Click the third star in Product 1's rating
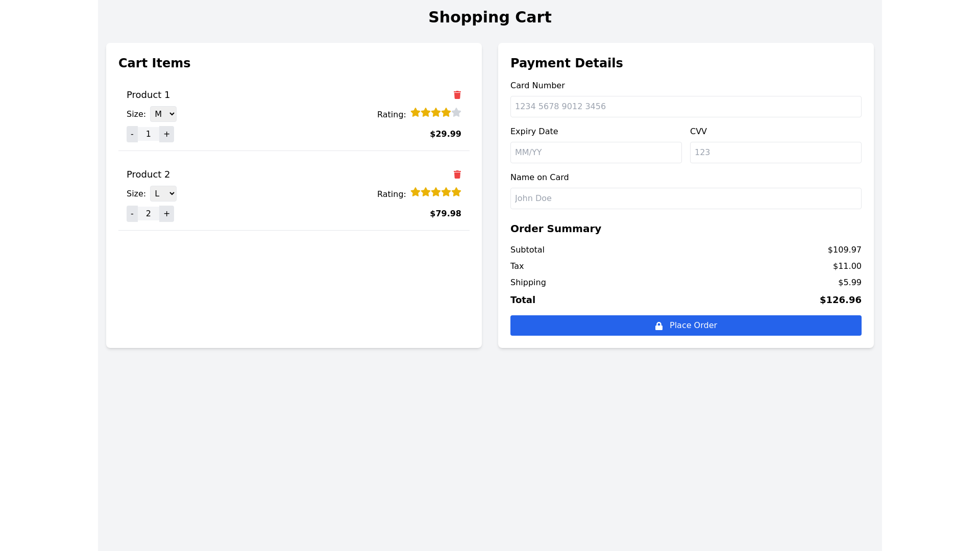 436,112
